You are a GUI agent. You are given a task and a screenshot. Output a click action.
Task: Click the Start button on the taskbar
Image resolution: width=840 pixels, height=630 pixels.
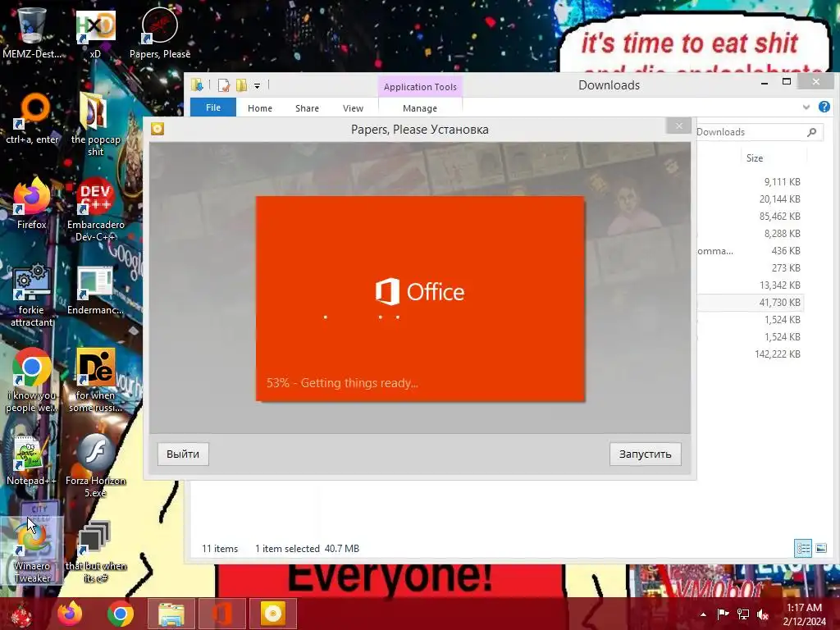point(21,615)
